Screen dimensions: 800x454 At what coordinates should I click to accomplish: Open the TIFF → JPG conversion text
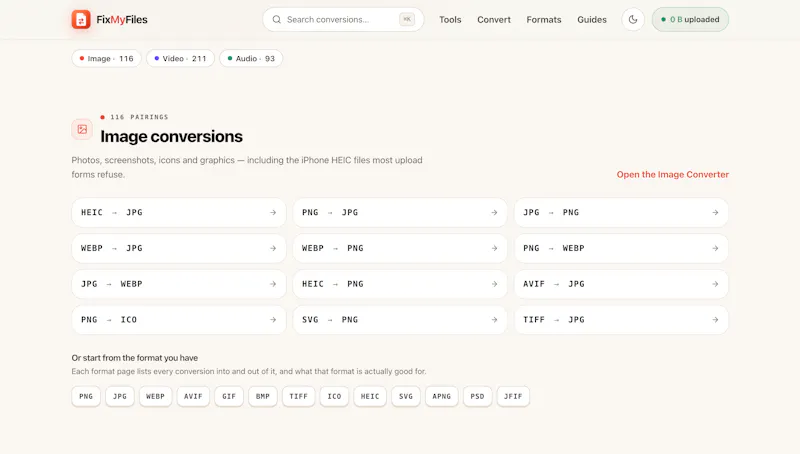554,319
